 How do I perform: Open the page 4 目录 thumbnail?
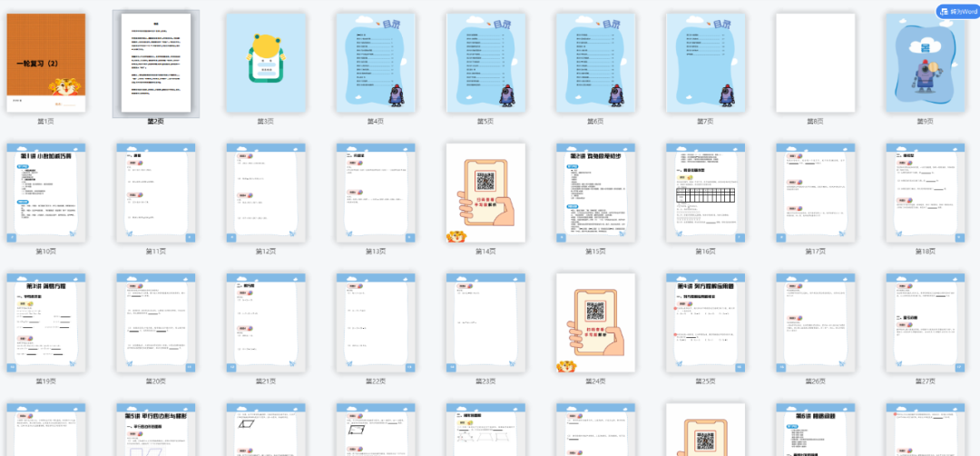(376, 64)
